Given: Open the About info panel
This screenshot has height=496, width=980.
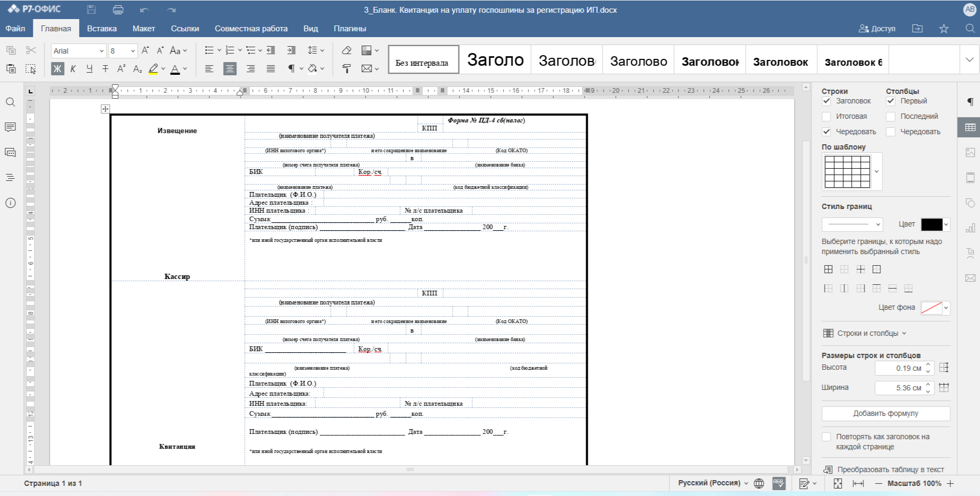Looking at the screenshot, I should [10, 203].
